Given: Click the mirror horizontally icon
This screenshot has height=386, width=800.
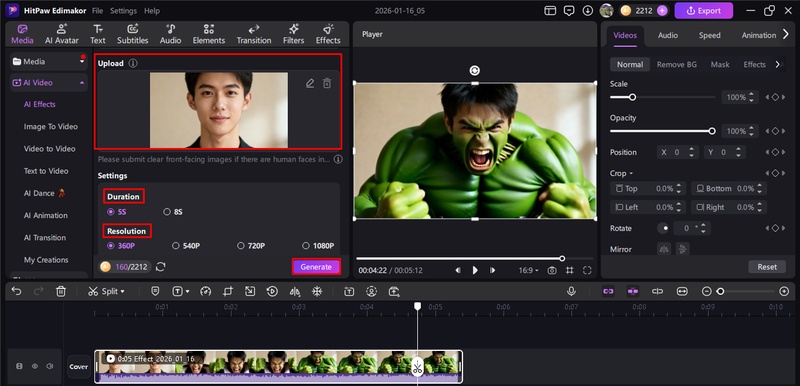Looking at the screenshot, I should click(664, 249).
